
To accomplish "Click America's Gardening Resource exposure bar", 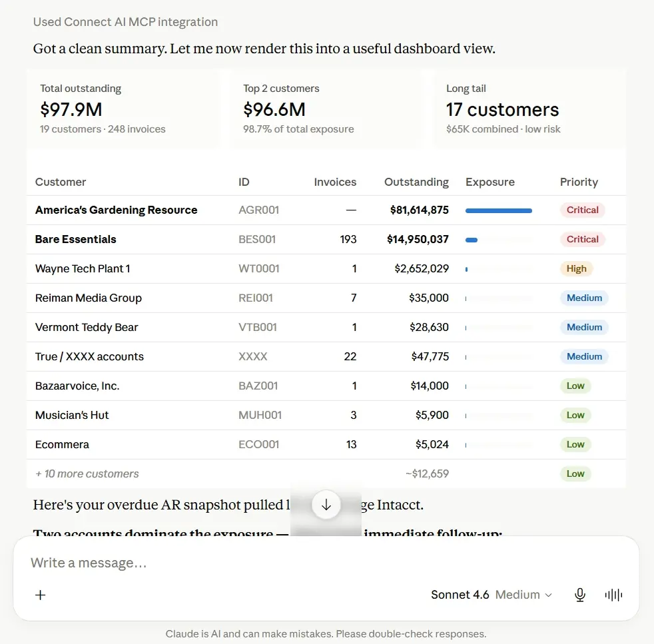I will tap(498, 210).
